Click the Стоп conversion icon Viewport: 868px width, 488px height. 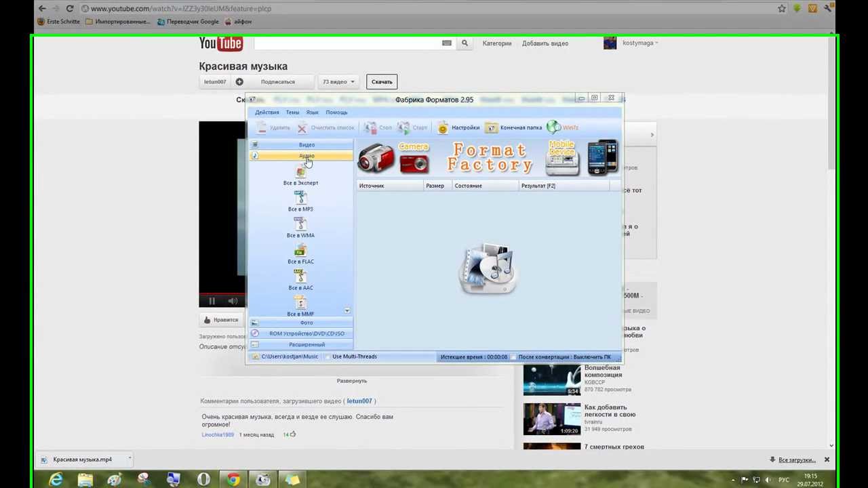coord(370,127)
